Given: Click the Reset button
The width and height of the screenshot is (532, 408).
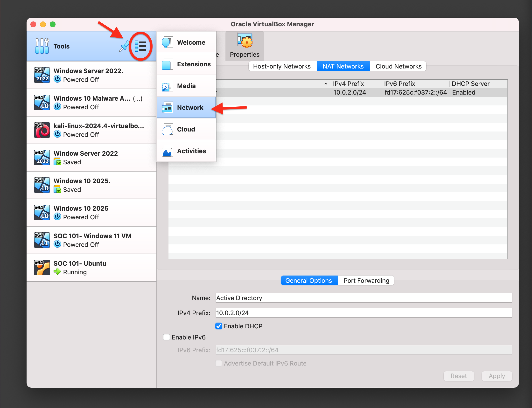Looking at the screenshot, I should 459,376.
